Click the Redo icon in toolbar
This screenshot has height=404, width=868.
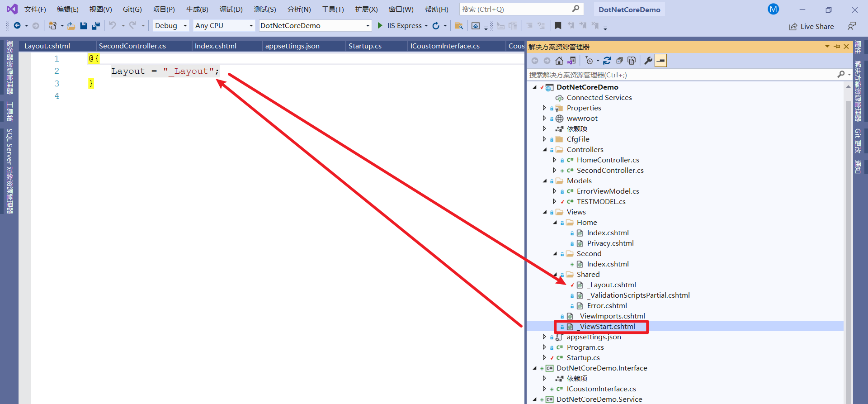click(x=132, y=26)
